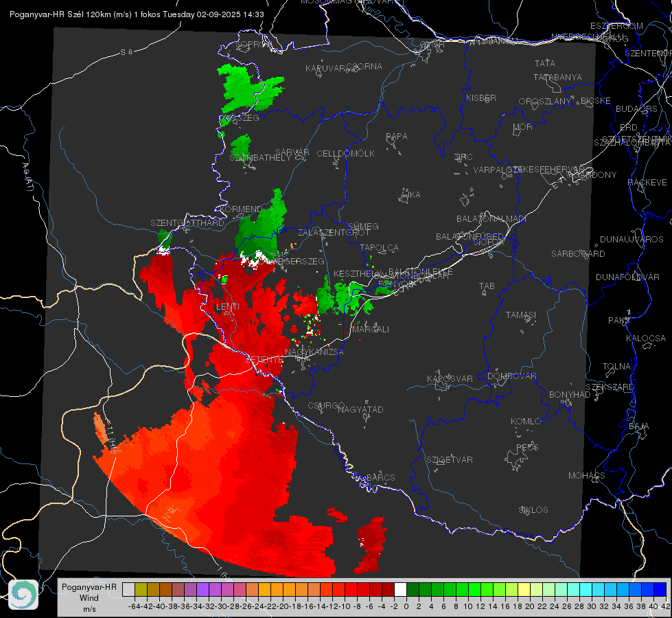Viewport: 672px width, 618px height.
Task: Click the 'ERD' city label
Action: tap(629, 128)
